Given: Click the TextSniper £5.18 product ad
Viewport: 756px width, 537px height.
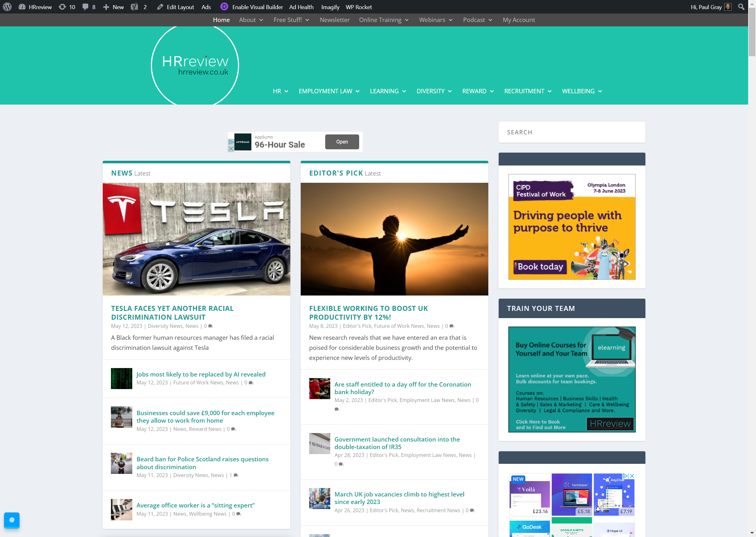Looking at the screenshot, I should (572, 494).
